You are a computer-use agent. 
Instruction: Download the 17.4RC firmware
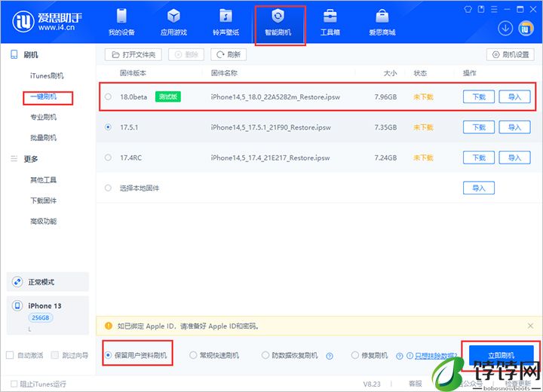pyautogui.click(x=479, y=158)
